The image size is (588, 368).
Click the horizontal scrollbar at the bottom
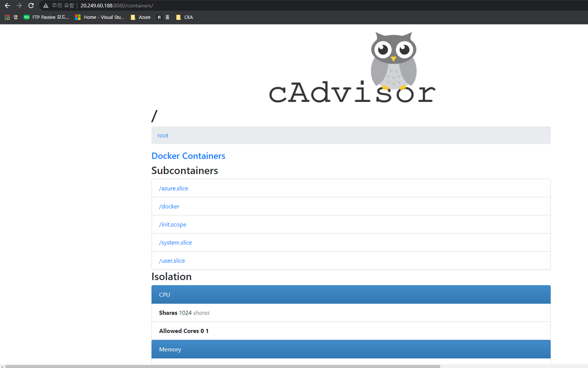222,366
